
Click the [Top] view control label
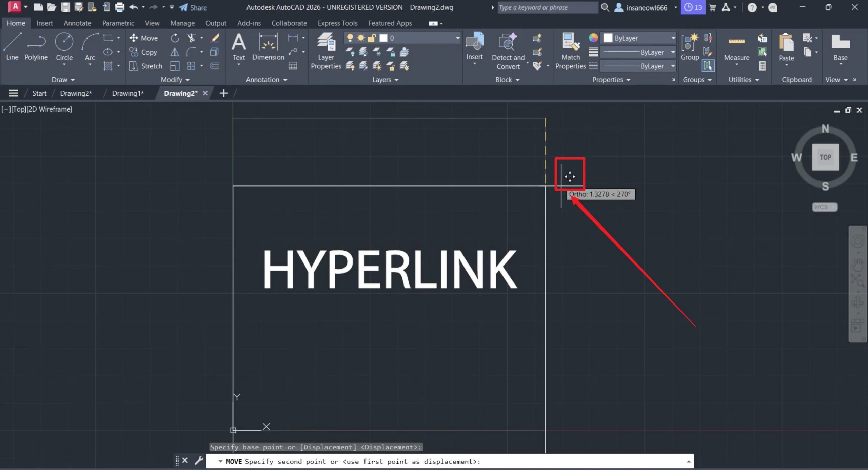[x=19, y=109]
